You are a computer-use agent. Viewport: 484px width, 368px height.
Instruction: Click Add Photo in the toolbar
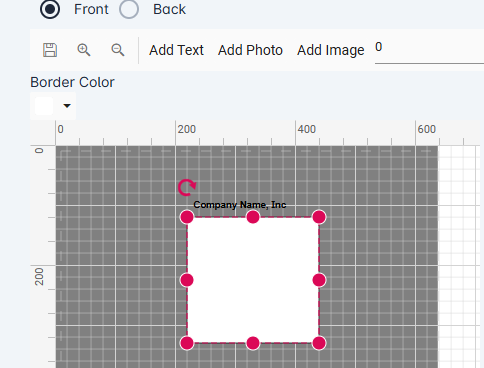coord(250,50)
